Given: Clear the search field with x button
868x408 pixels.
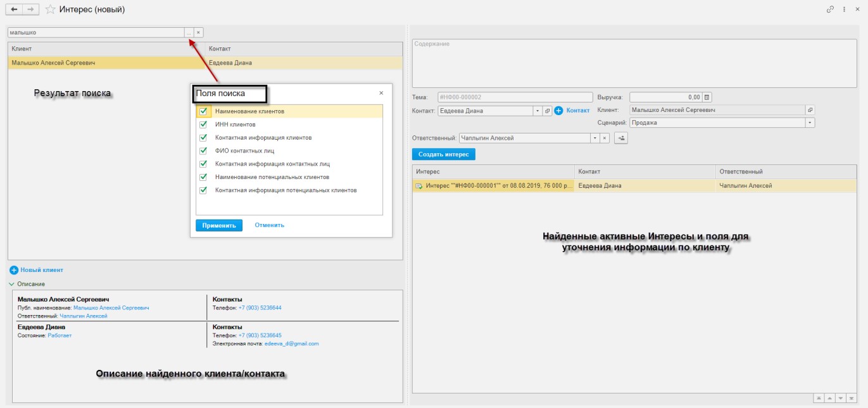Looking at the screenshot, I should [198, 32].
